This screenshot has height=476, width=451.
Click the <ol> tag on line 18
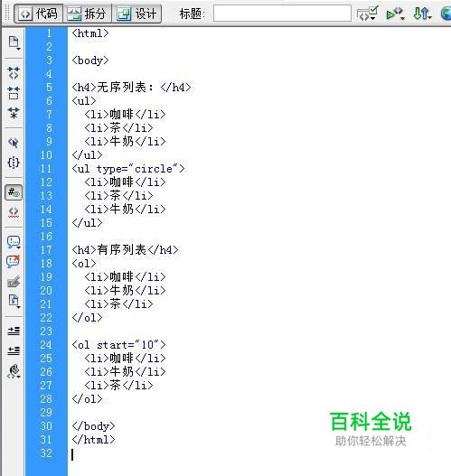click(84, 264)
